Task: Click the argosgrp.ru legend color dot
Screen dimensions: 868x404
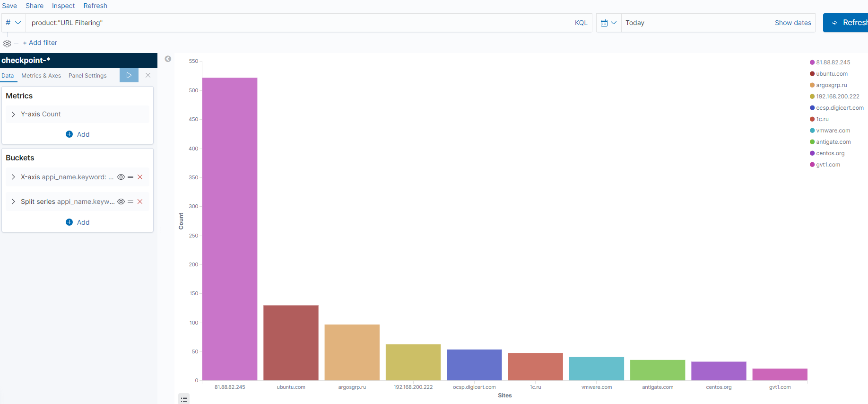Action: 812,85
